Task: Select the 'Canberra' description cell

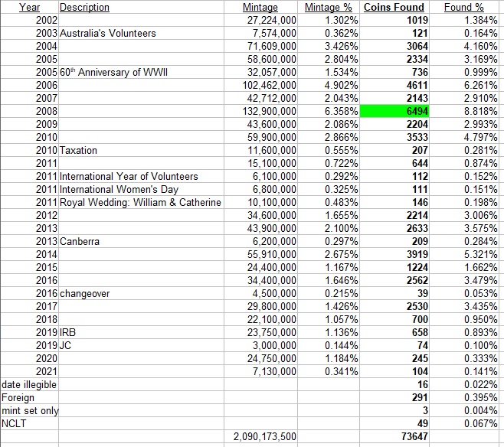Action: 141,241
